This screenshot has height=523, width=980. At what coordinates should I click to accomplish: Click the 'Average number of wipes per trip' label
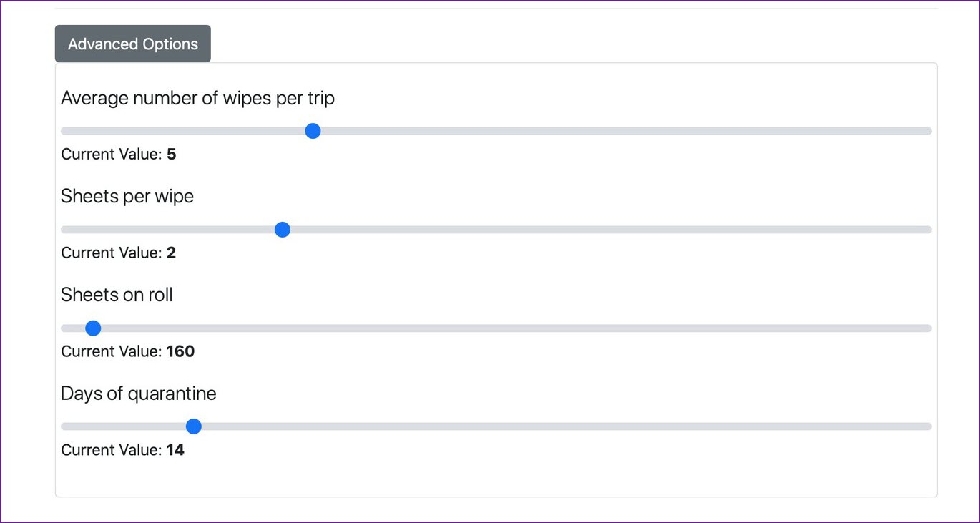[x=197, y=98]
